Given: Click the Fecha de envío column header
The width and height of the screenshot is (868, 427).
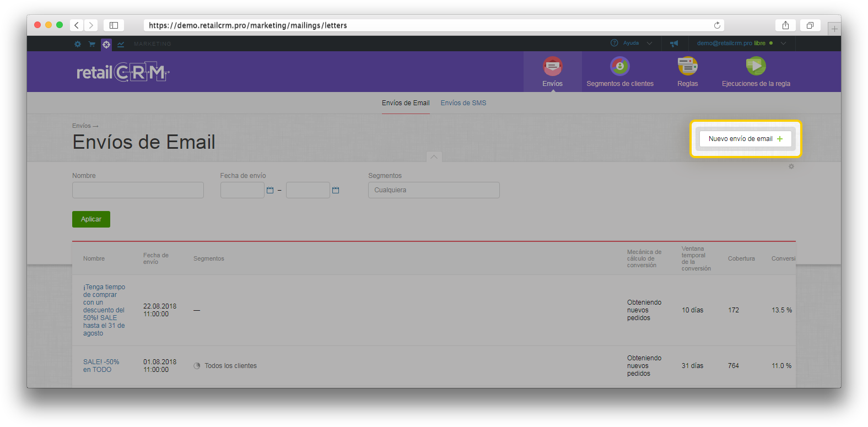Looking at the screenshot, I should (x=156, y=258).
